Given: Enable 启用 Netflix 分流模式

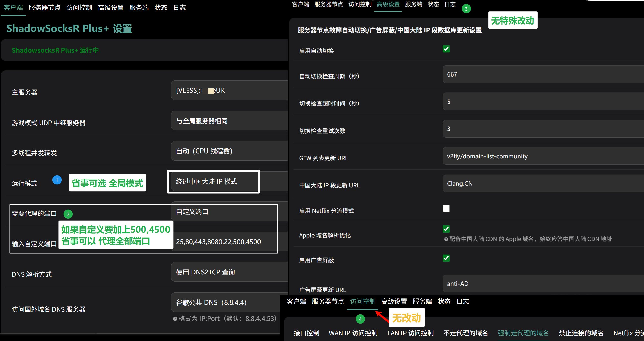Looking at the screenshot, I should click(446, 208).
